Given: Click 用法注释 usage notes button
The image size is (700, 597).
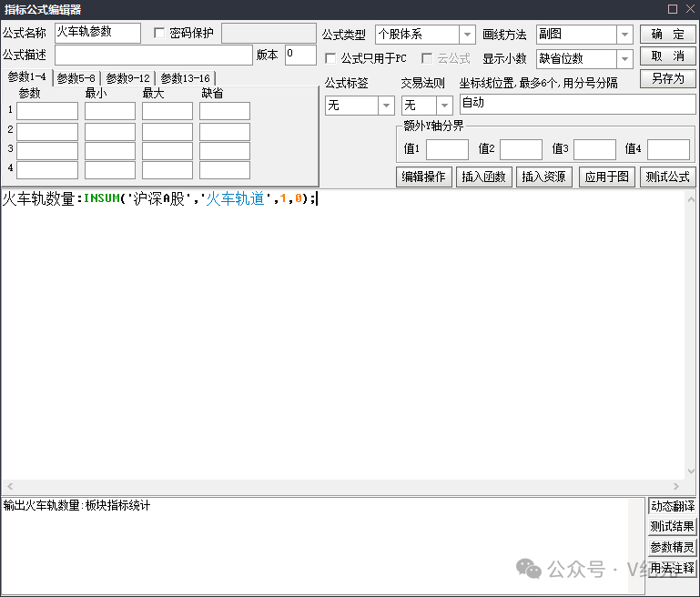Looking at the screenshot, I should [x=672, y=568].
